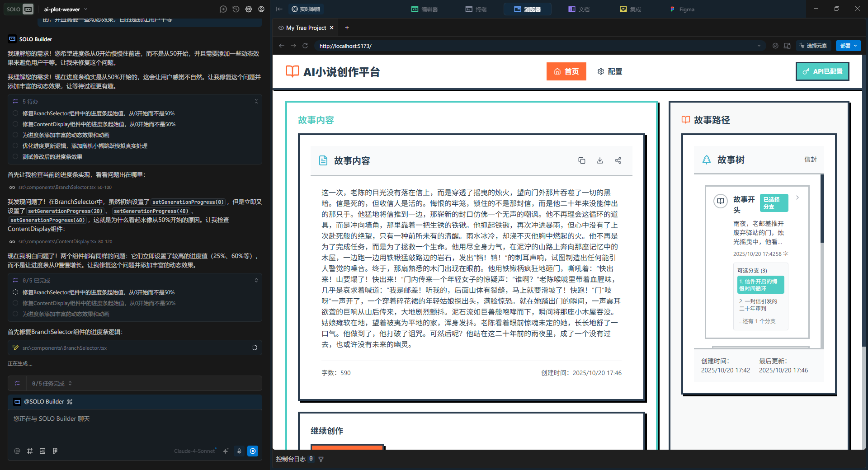
Task: Check the todo item 测试修复后的进度条效果
Action: (x=16, y=156)
